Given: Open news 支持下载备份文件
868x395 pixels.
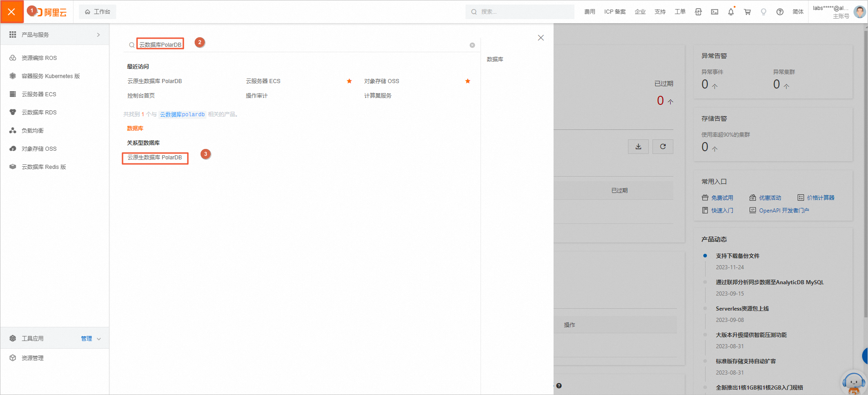Looking at the screenshot, I should 738,256.
